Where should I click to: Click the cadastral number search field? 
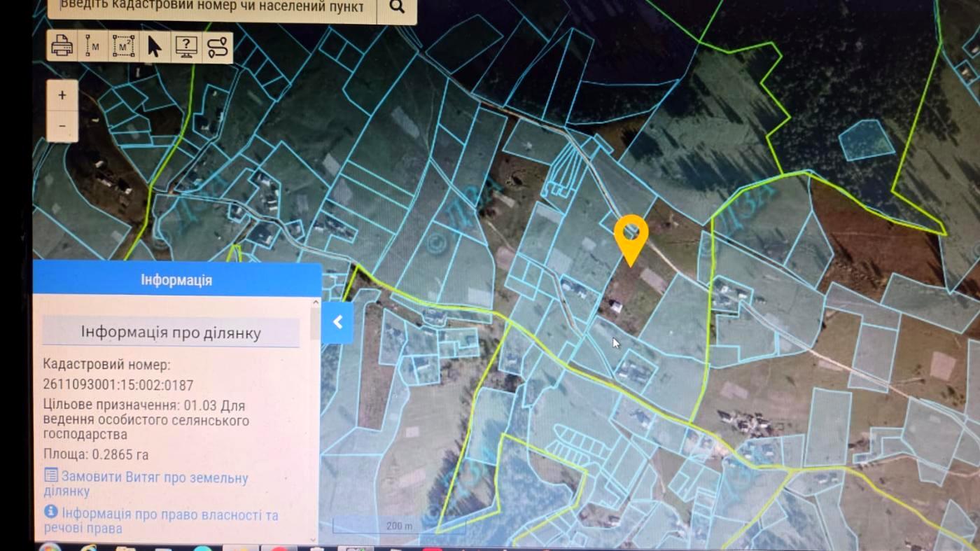pos(213,8)
